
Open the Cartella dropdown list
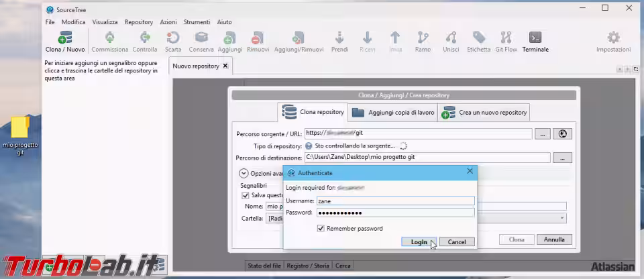tap(561, 218)
